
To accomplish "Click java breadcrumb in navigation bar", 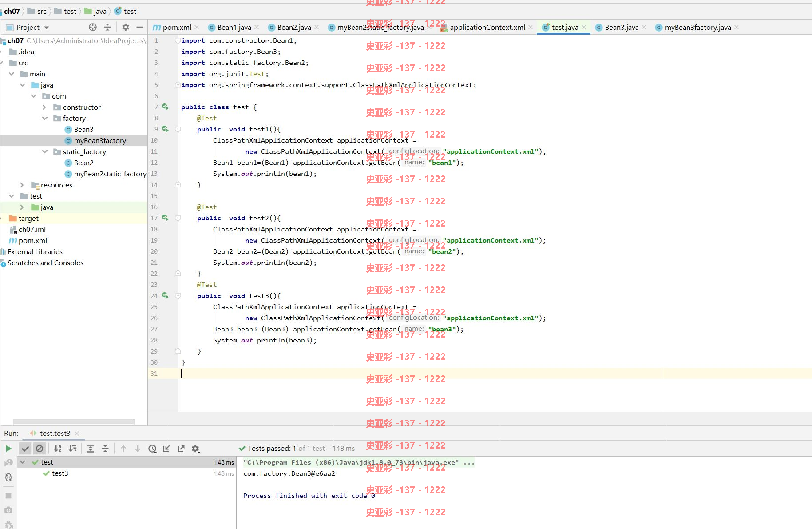I will click(95, 11).
